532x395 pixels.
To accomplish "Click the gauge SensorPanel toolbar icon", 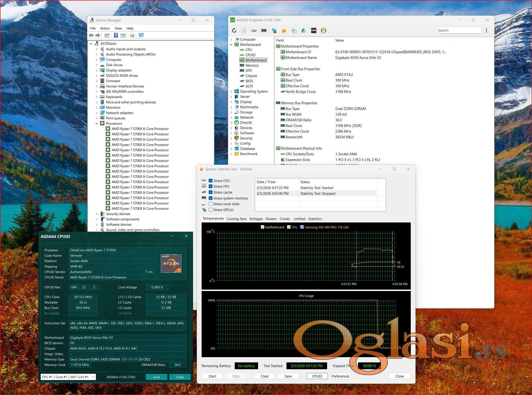I will coord(323,30).
